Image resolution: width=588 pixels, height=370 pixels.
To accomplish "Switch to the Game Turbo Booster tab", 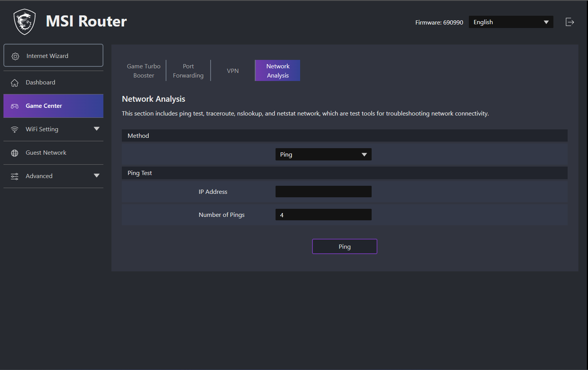I will coord(144,71).
